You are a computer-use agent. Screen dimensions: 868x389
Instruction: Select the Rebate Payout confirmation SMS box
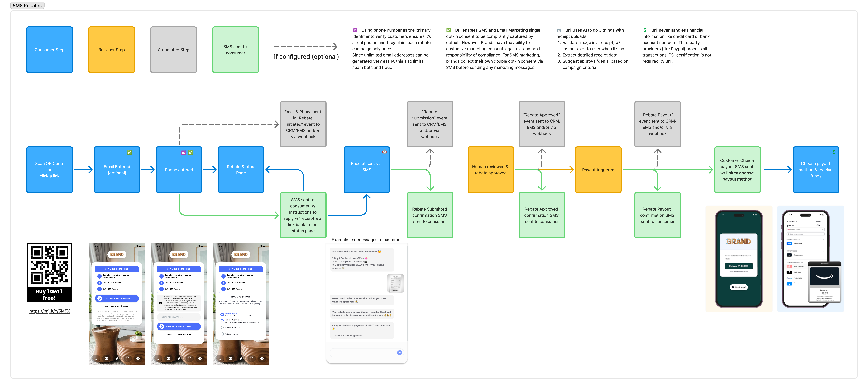click(658, 215)
